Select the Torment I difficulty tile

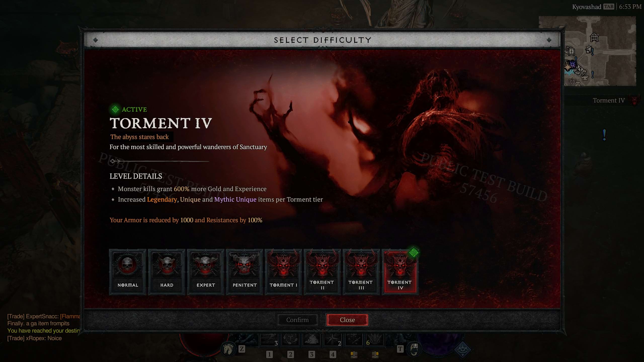click(x=283, y=272)
